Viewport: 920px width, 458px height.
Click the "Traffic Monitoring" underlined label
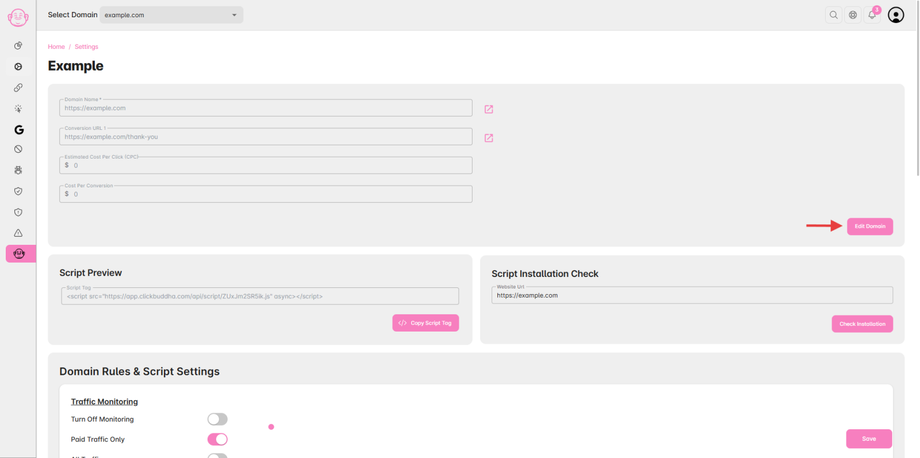click(104, 402)
